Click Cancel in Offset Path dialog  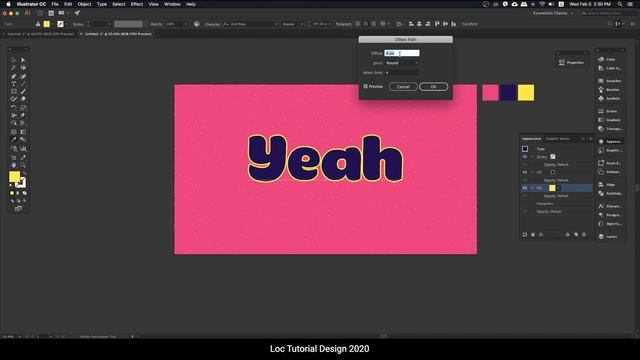pyautogui.click(x=403, y=87)
